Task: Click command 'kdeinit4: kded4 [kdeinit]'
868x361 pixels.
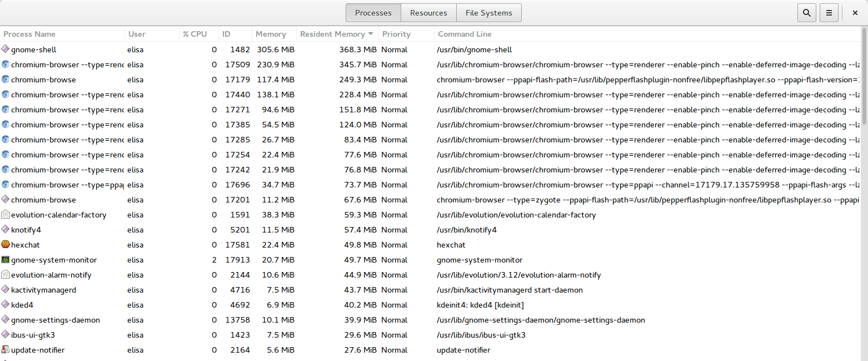Action: tap(480, 305)
